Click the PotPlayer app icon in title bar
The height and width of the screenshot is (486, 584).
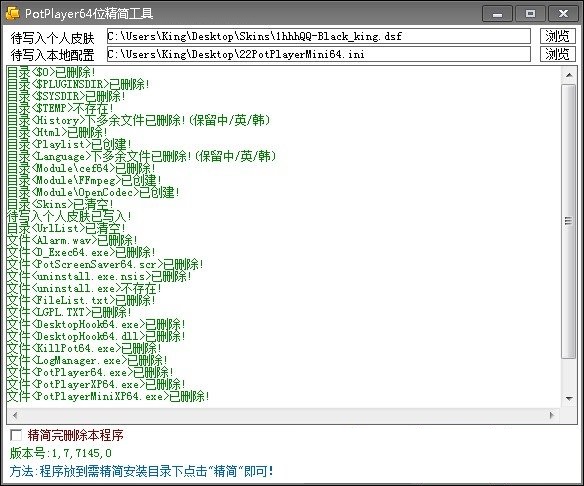pyautogui.click(x=13, y=13)
